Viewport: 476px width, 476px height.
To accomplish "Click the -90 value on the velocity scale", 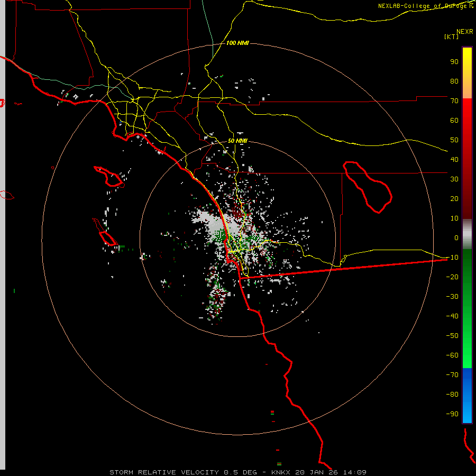I will coord(452,414).
